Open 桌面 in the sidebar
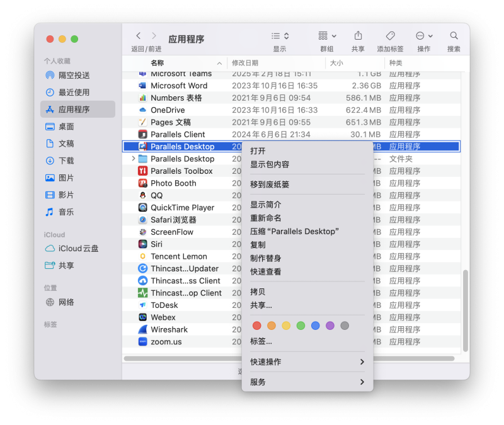504x425 pixels. 77,127
